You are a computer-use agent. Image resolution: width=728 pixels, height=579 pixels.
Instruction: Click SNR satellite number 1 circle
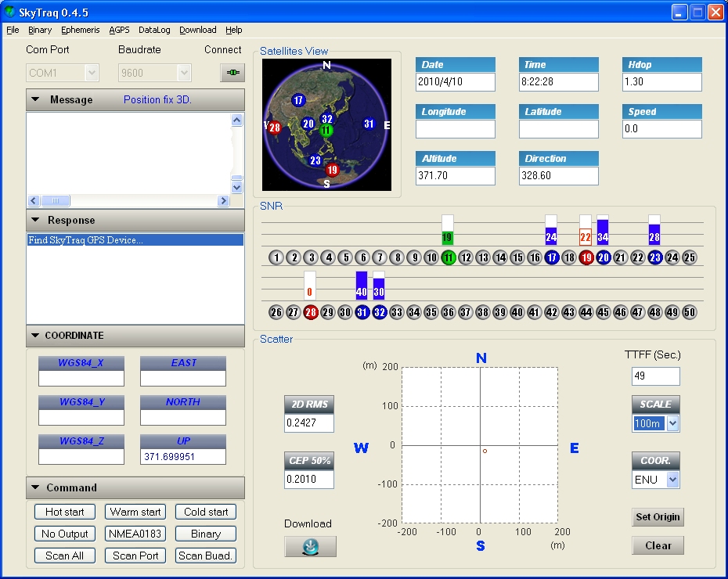click(x=276, y=257)
